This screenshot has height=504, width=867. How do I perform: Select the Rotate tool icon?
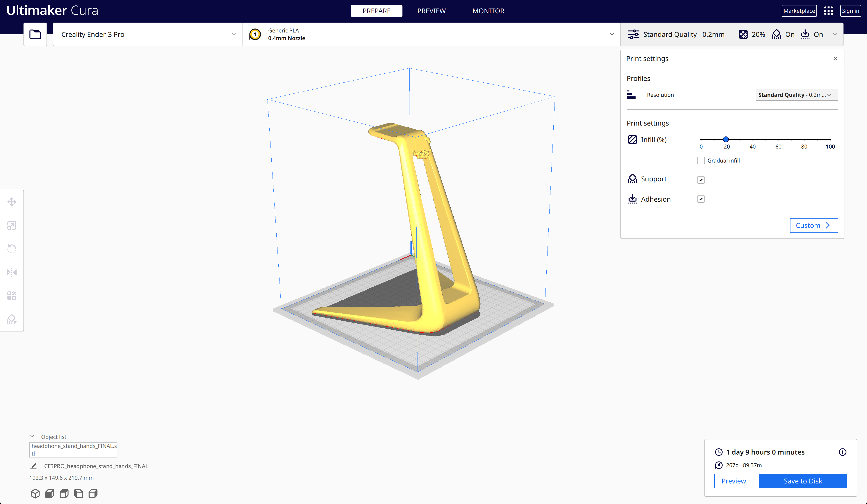(12, 248)
